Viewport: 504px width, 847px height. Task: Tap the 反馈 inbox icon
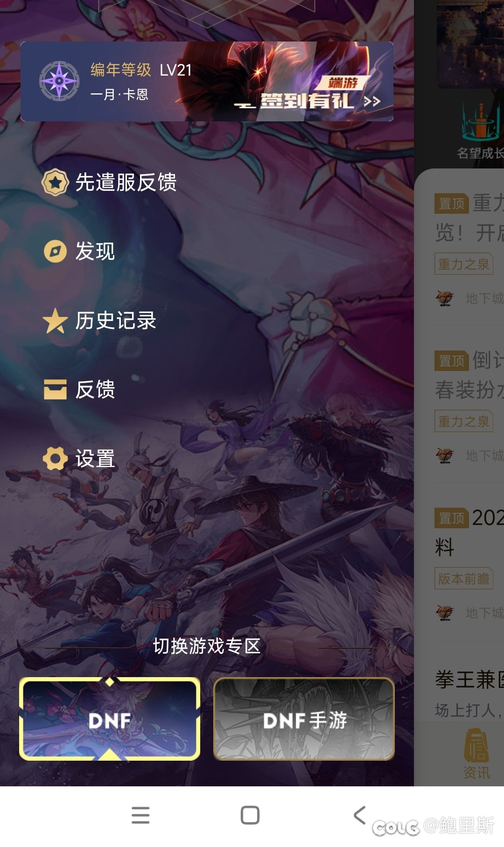55,390
